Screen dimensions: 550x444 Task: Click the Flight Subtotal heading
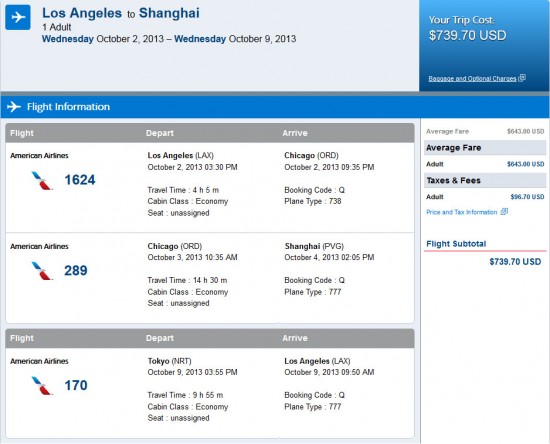tap(456, 244)
